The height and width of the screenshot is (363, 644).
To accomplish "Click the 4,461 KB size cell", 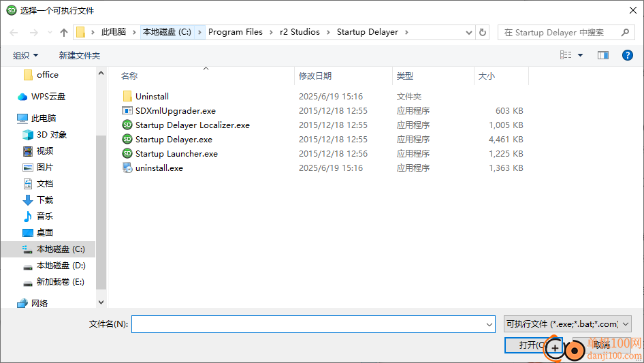I will point(506,140).
